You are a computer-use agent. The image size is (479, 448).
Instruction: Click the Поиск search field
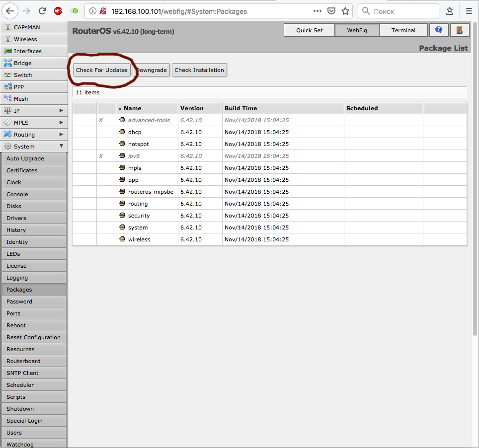pyautogui.click(x=399, y=11)
